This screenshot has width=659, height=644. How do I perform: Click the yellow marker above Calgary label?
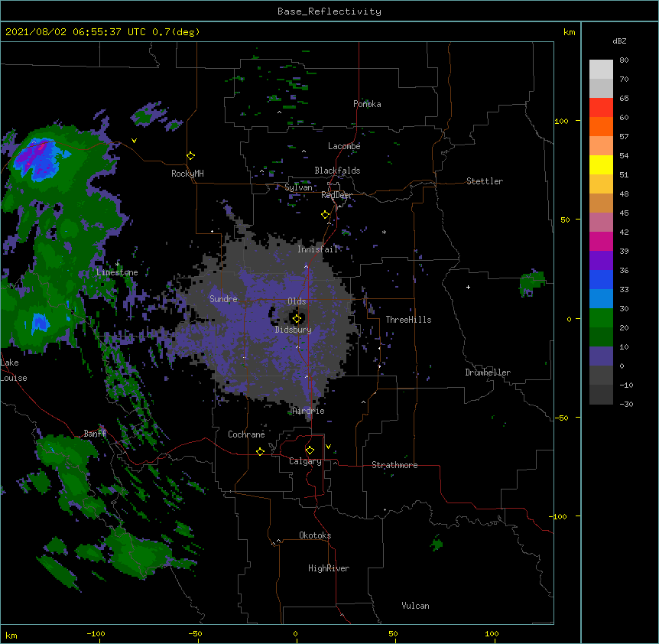coord(310,450)
